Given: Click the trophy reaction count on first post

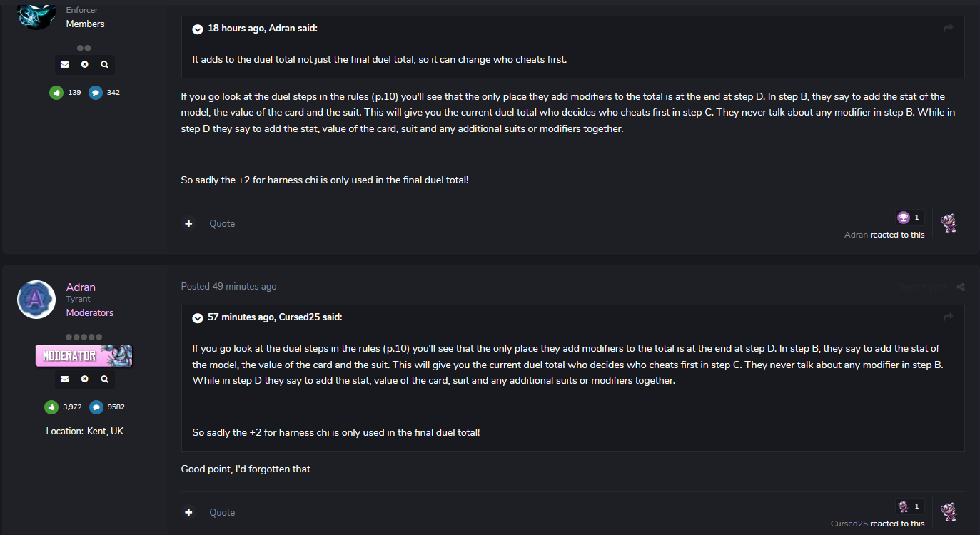Looking at the screenshot, I should 909,217.
